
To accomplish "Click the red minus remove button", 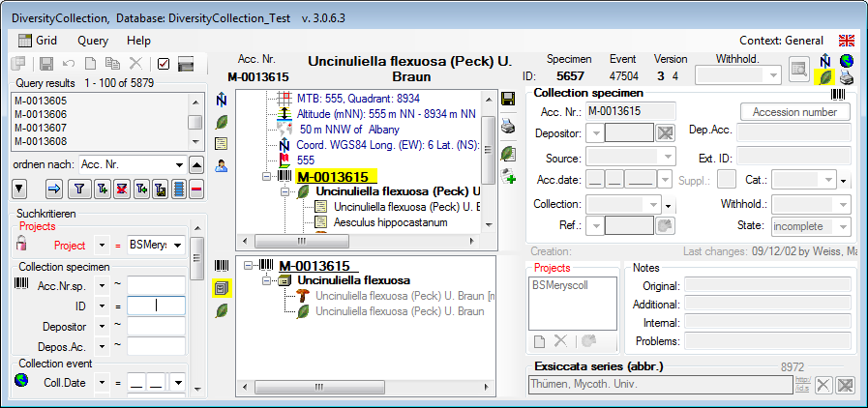I will coord(196,189).
